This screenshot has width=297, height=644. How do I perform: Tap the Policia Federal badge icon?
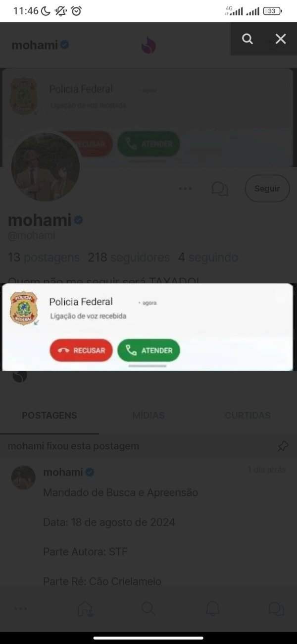coord(23,308)
